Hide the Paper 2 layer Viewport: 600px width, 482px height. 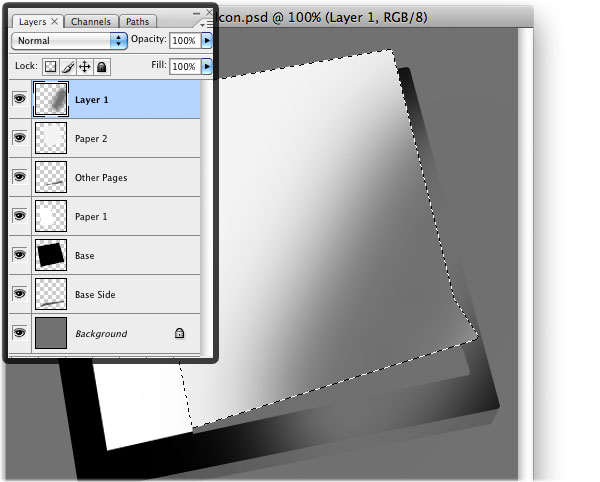[20, 138]
